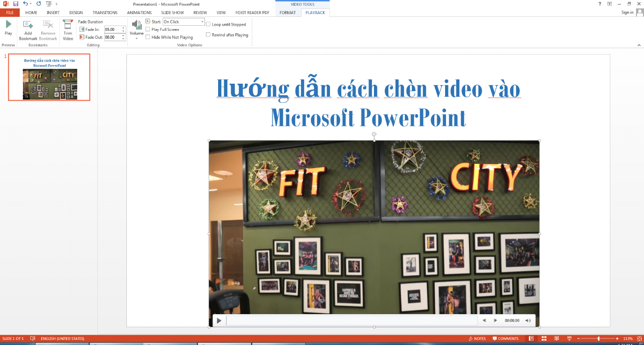
Task: Enable Hide While Not Playing checkbox
Action: [148, 37]
